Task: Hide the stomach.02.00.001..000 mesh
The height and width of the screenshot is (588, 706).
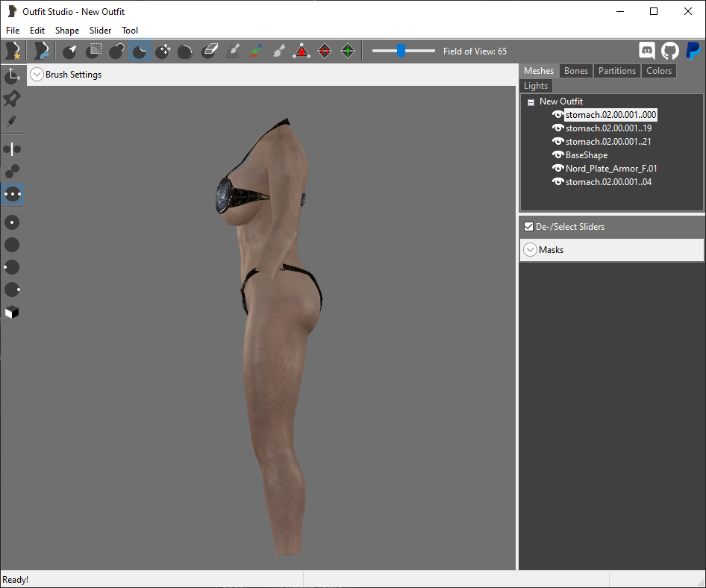Action: [x=558, y=114]
